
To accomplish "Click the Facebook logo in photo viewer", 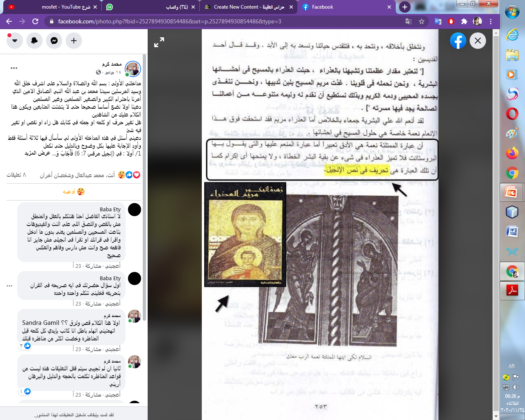I will coord(458,41).
